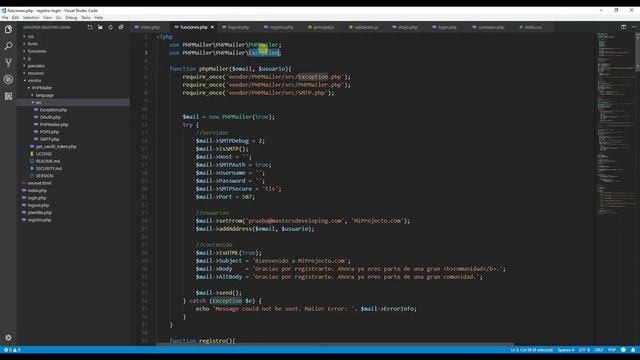
Task: Switch to the login.php editor tab
Action: [447, 27]
